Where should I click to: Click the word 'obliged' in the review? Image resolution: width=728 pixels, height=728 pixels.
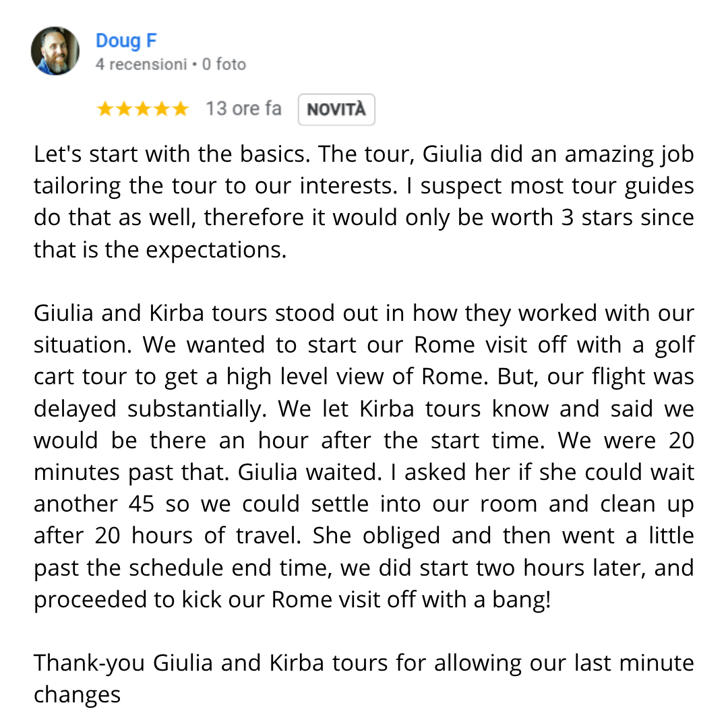pos(401,537)
